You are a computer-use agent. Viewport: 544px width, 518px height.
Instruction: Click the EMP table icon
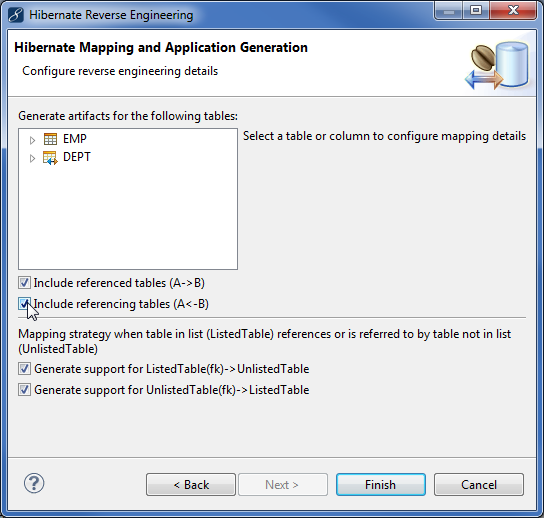pos(50,139)
